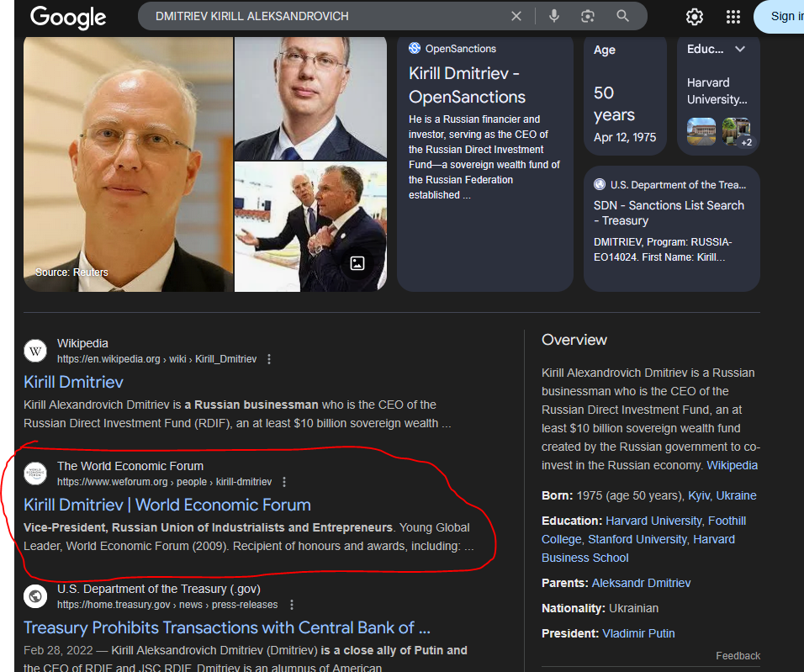Click the Harvard Business School link
This screenshot has width=804, height=672.
[x=638, y=548]
